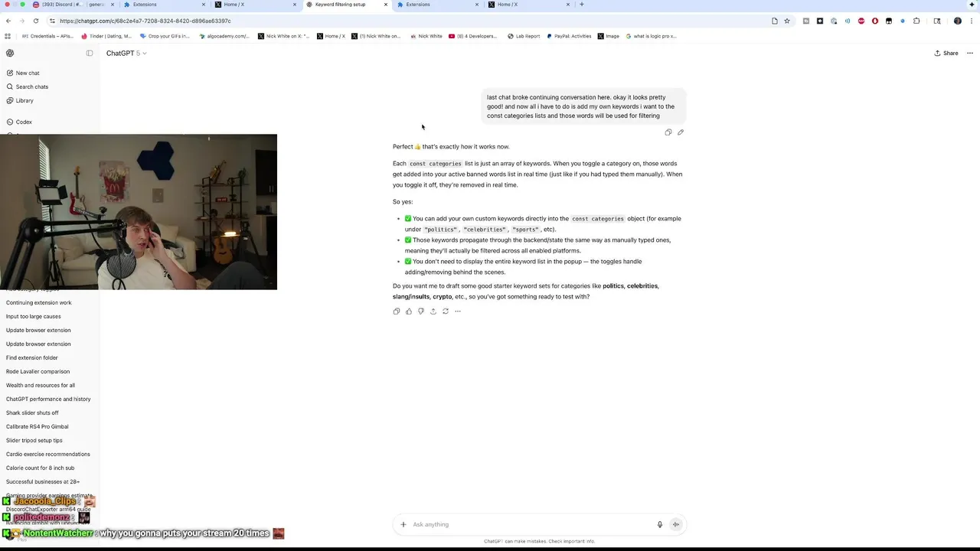This screenshot has width=980, height=551.
Task: Open Codex from the sidebar
Action: point(24,122)
